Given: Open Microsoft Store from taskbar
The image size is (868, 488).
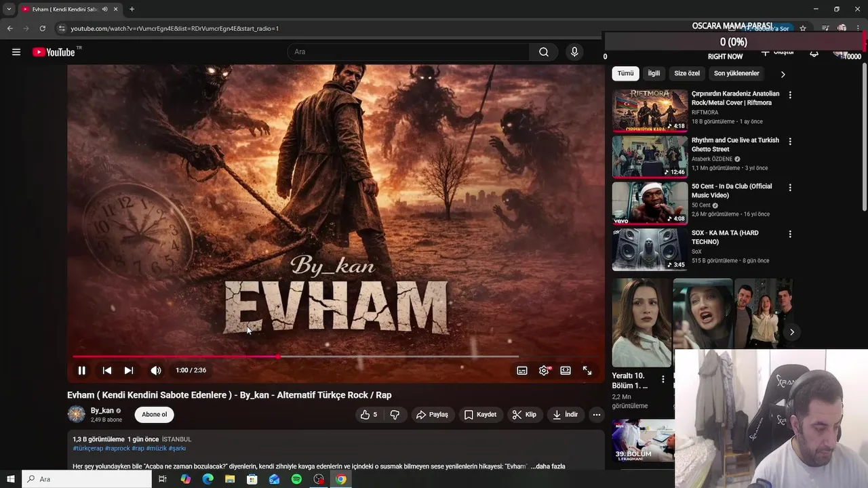Looking at the screenshot, I should (x=252, y=479).
